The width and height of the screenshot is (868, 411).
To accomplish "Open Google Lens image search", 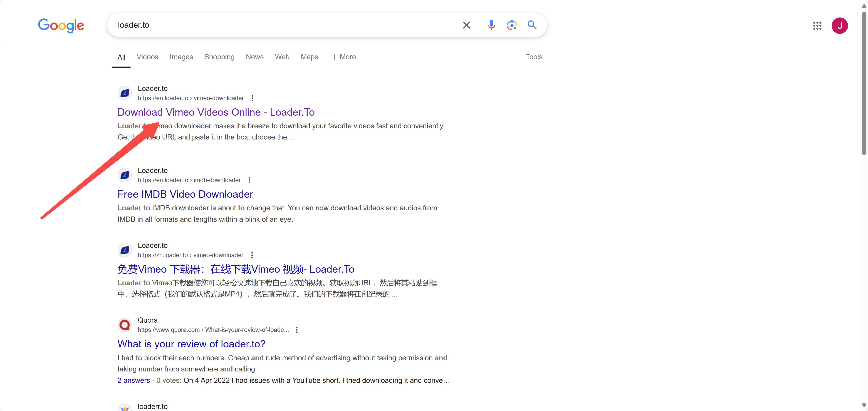I will [512, 25].
